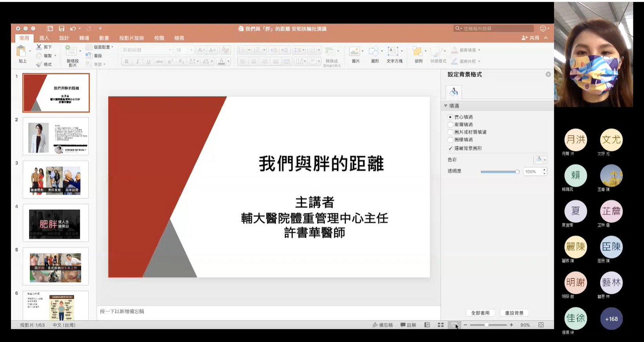Open the font size 18 dropdown
The width and height of the screenshot is (644, 342).
point(191,50)
